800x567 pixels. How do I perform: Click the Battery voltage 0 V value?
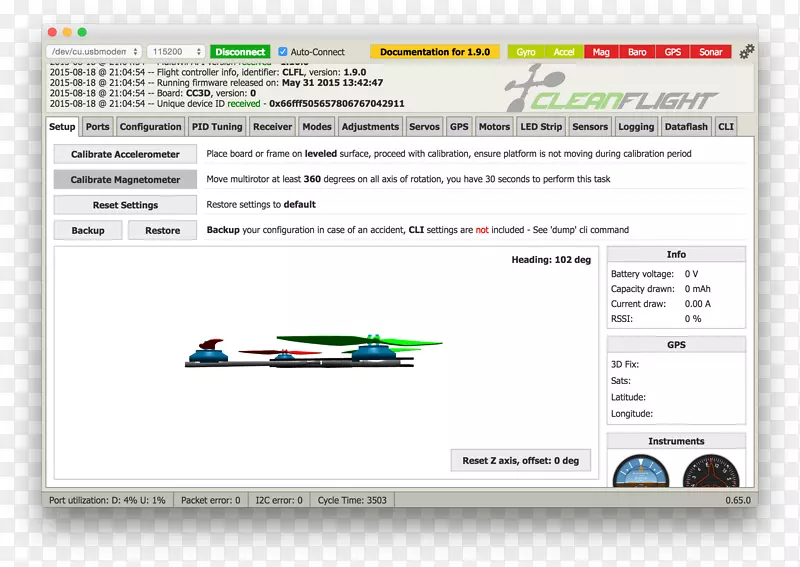[x=691, y=274]
